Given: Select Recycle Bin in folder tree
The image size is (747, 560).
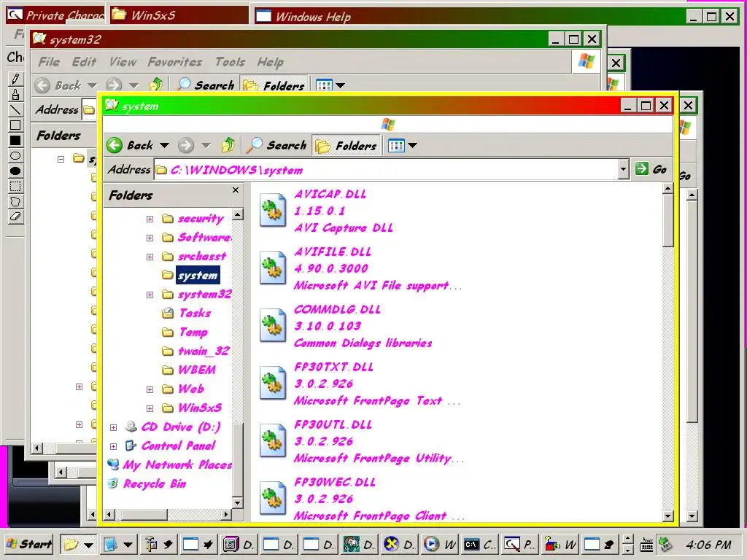Looking at the screenshot, I should 155,484.
